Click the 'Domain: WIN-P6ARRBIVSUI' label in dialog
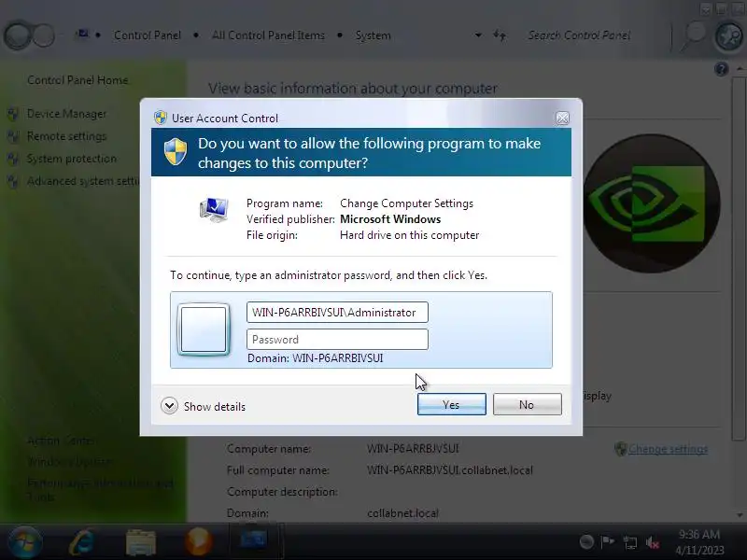This screenshot has height=560, width=747. click(315, 358)
